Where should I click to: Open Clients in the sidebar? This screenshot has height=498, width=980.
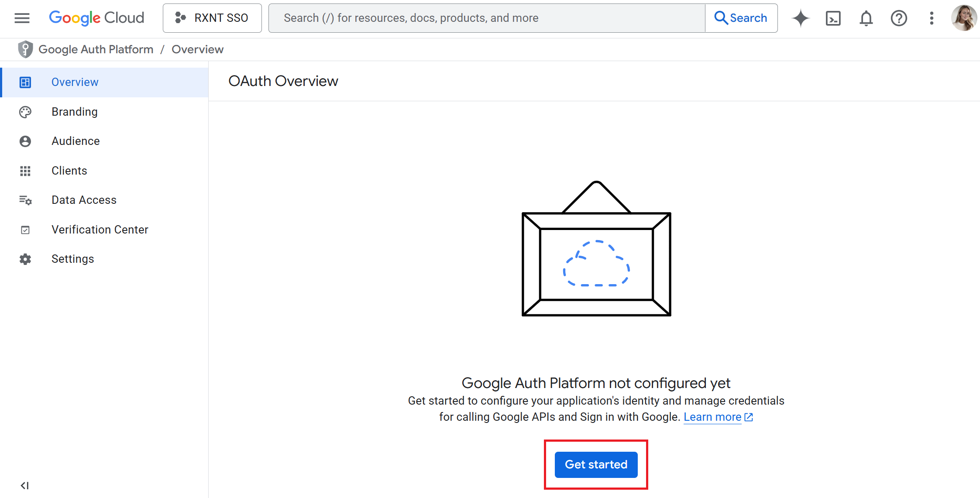[69, 171]
